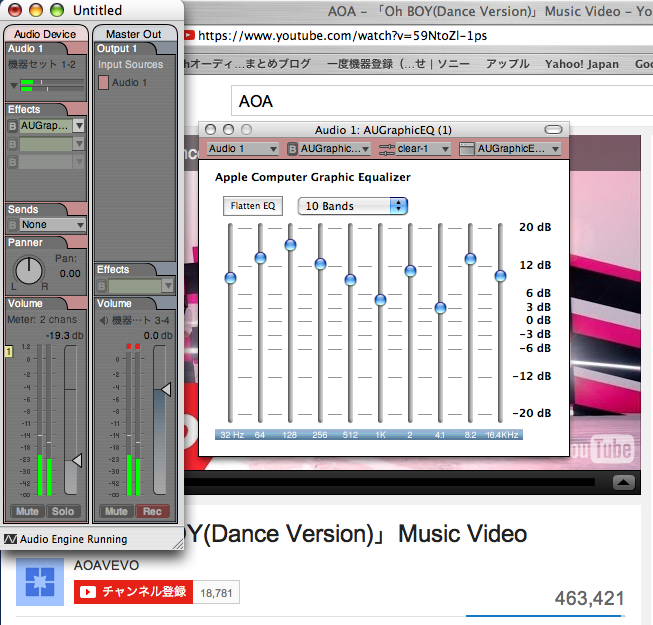
Task: Click the 16.4KHz band slider knob
Action: click(x=500, y=276)
